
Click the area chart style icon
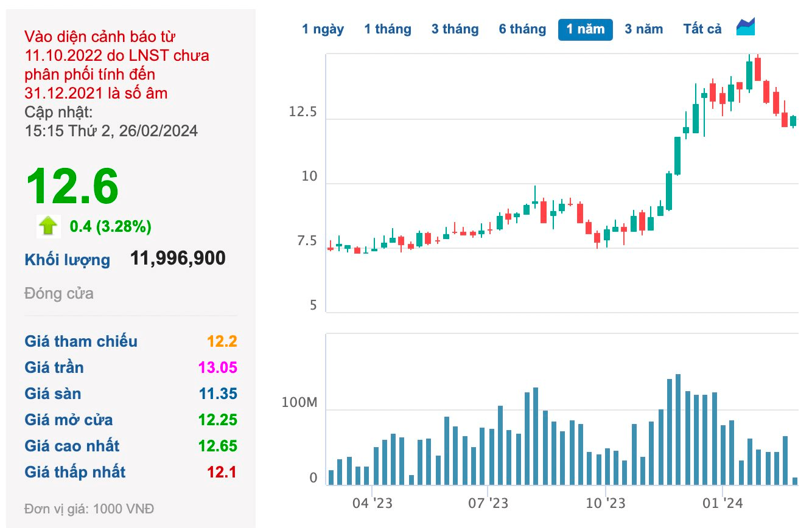coord(745,27)
